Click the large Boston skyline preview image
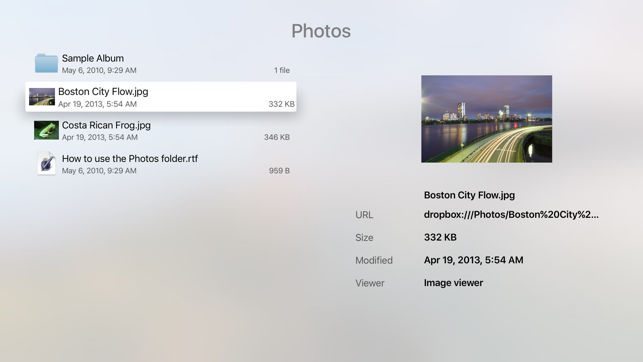Image resolution: width=643 pixels, height=362 pixels. tap(486, 119)
